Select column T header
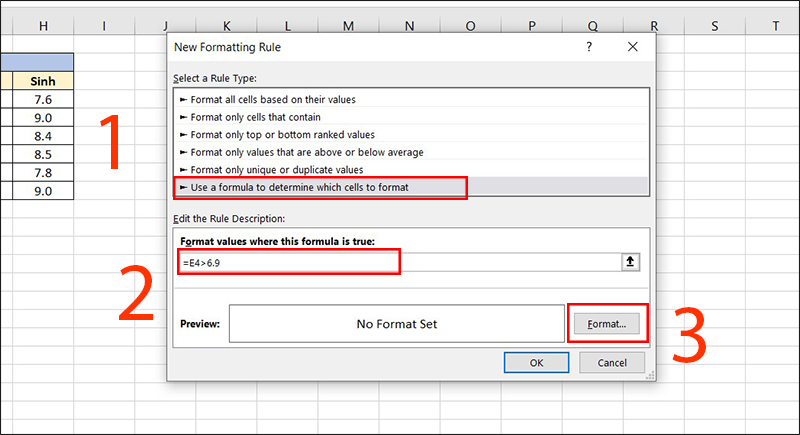Image resolution: width=800 pixels, height=435 pixels. tap(772, 26)
